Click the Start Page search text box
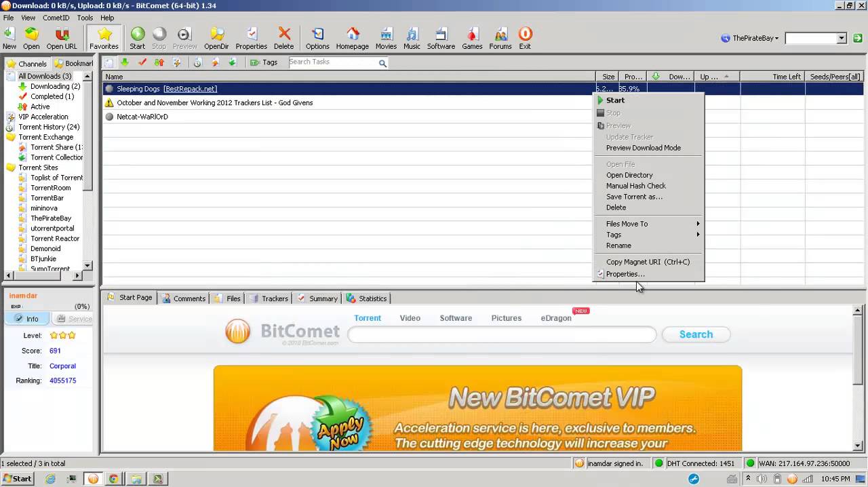Viewport: 868px width, 487px height. 502,334
